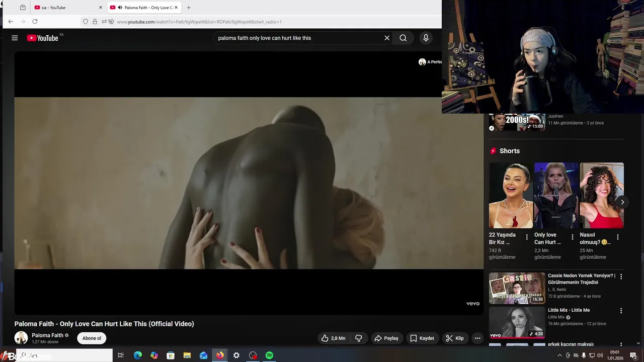
Task: Open the A Perfe... video info card
Action: (430, 62)
